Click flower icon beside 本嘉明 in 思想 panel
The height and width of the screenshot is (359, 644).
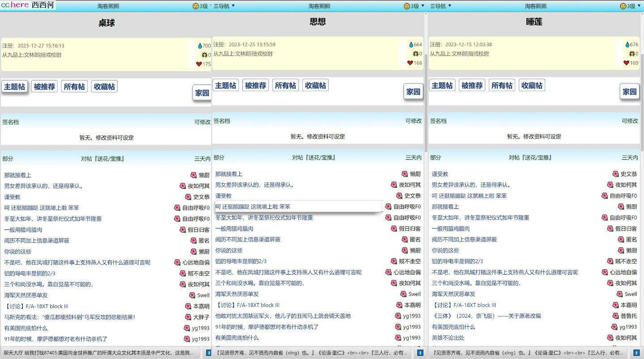pyautogui.click(x=399, y=305)
